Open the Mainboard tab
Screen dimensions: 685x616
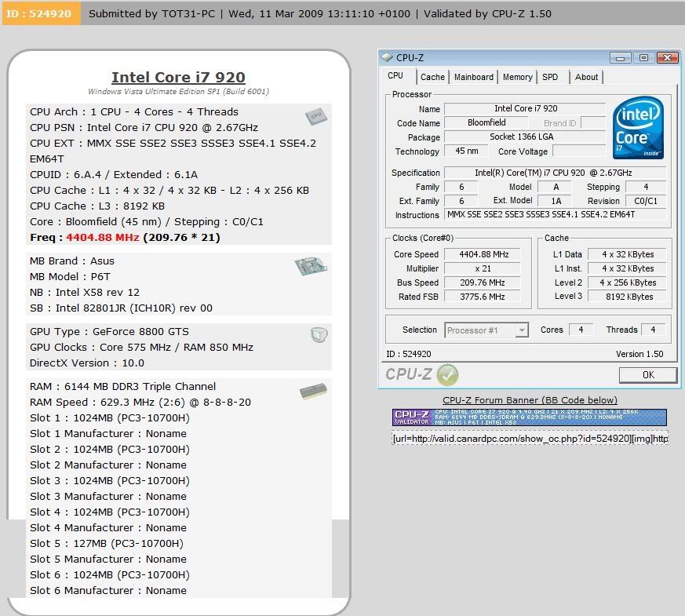tap(474, 78)
